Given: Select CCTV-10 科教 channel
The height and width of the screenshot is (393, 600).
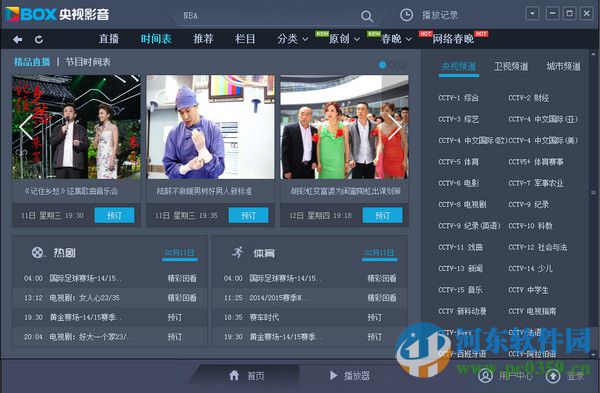Looking at the screenshot, I should 530,226.
